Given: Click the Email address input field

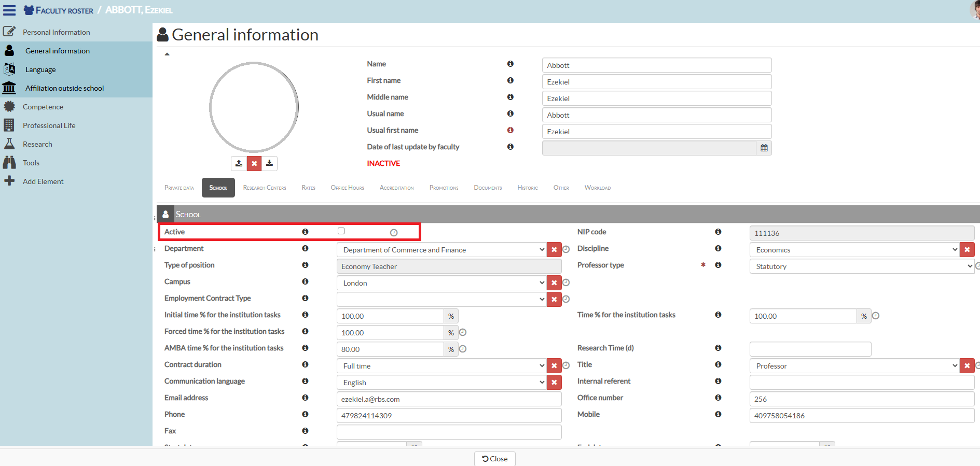Looking at the screenshot, I should click(449, 399).
